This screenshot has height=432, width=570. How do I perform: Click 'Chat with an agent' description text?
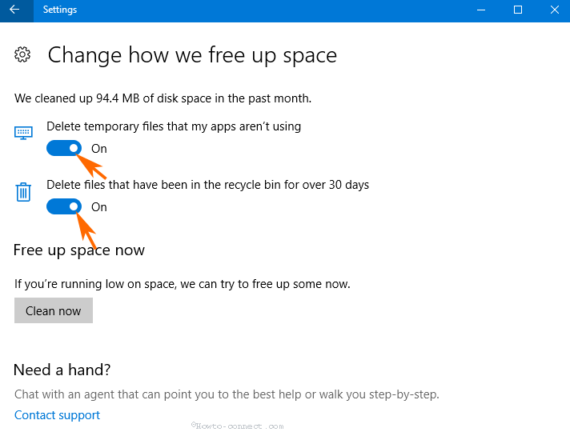(x=227, y=394)
